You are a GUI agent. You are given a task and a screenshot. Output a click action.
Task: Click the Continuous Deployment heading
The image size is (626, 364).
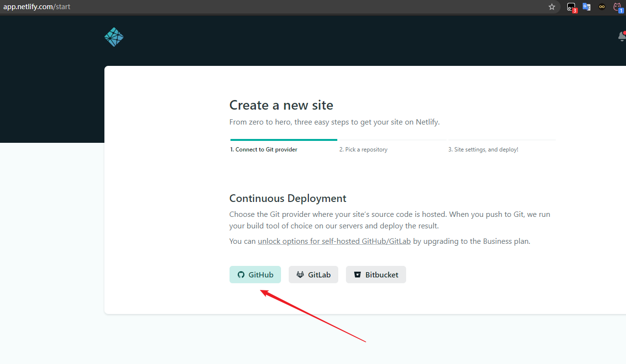click(288, 198)
